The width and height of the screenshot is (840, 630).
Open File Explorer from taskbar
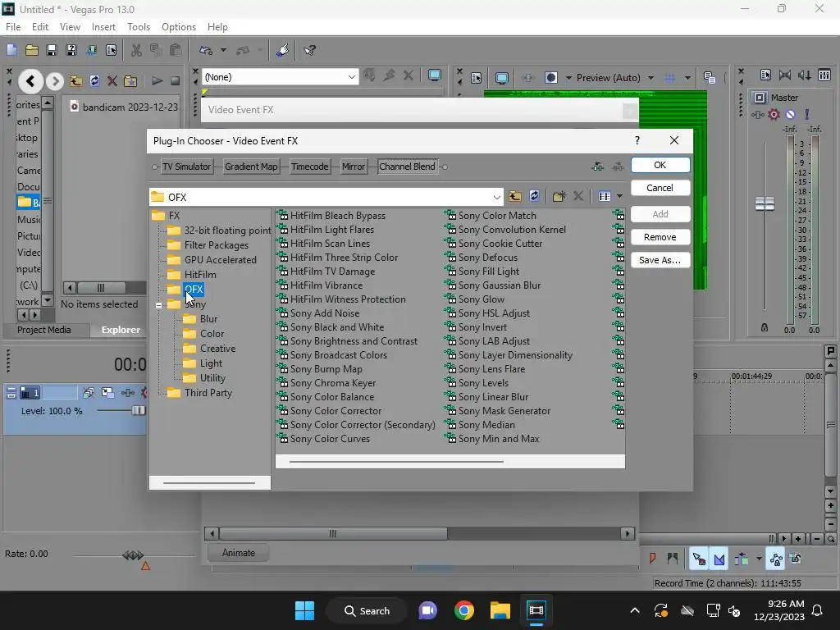(x=500, y=610)
